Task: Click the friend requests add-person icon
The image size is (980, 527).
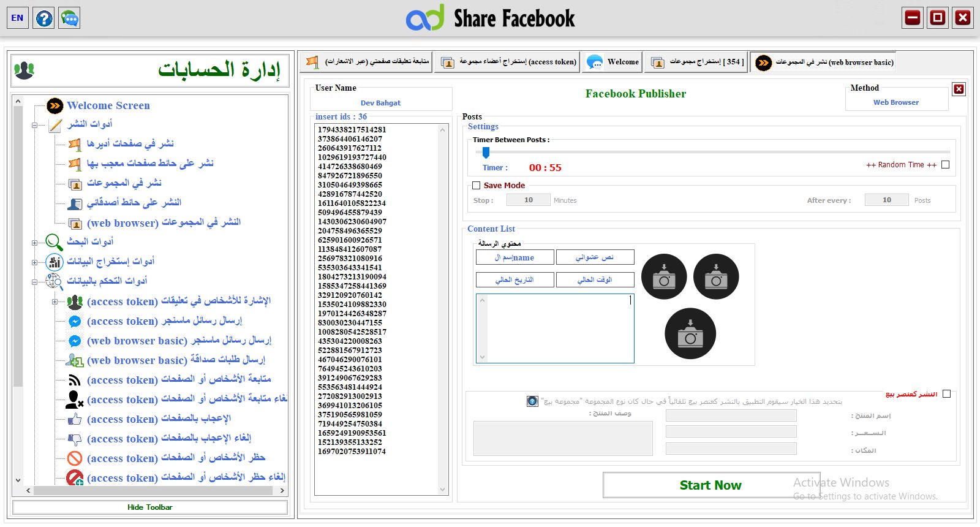Action: pos(75,360)
